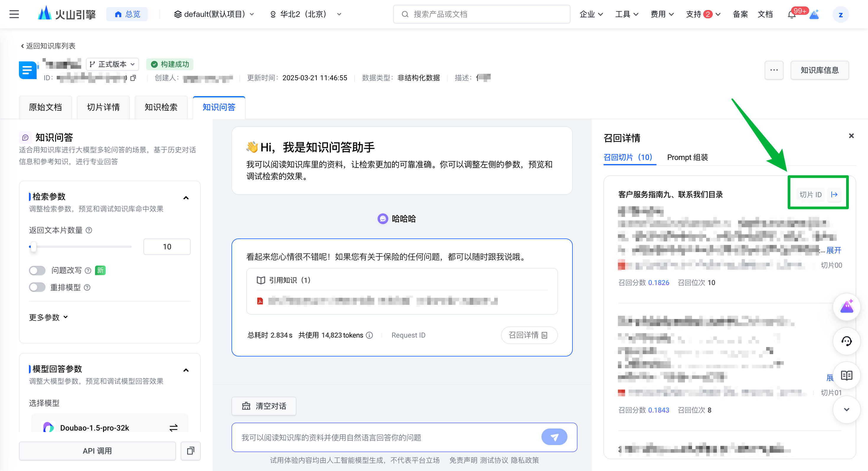This screenshot has width=868, height=471.
Task: Collapse the 检索参数 panel
Action: pyautogui.click(x=186, y=198)
